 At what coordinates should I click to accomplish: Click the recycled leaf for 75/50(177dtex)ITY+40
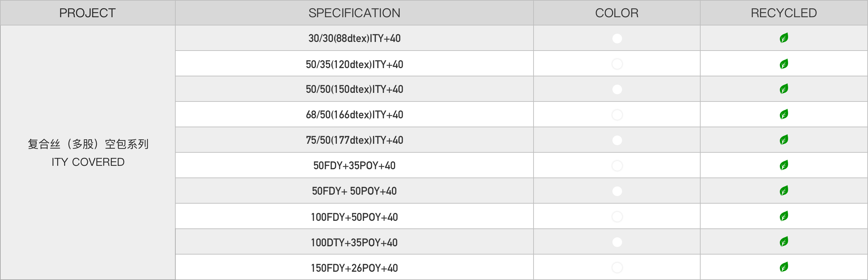click(x=784, y=140)
